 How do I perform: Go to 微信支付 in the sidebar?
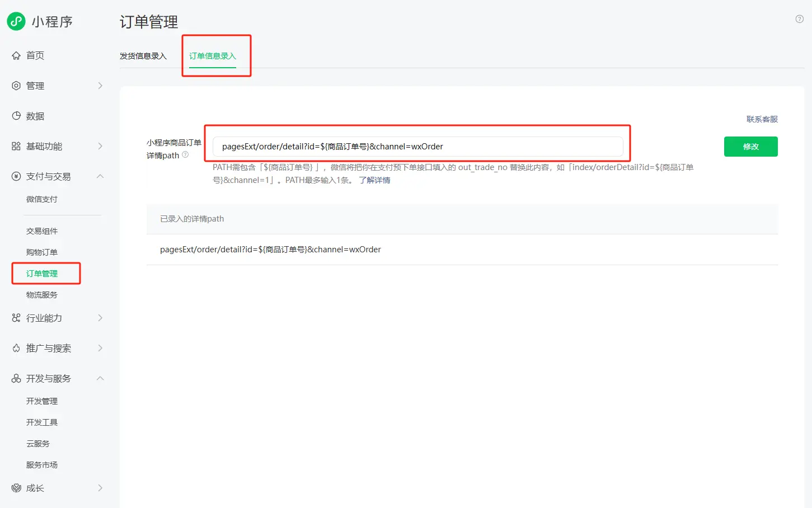point(42,199)
